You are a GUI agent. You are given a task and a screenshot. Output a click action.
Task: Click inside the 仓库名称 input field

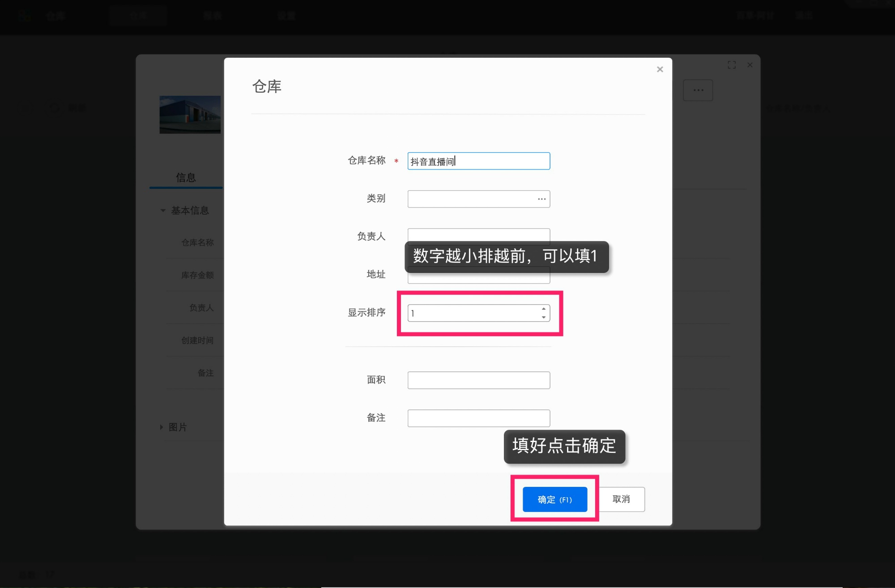pyautogui.click(x=478, y=161)
